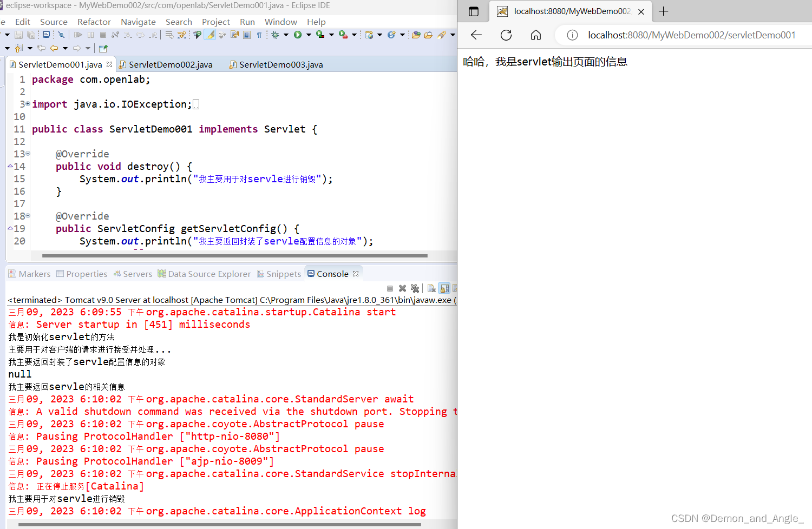Open the Snippets view tab
Viewport: 812px width, 529px height.
[279, 274]
